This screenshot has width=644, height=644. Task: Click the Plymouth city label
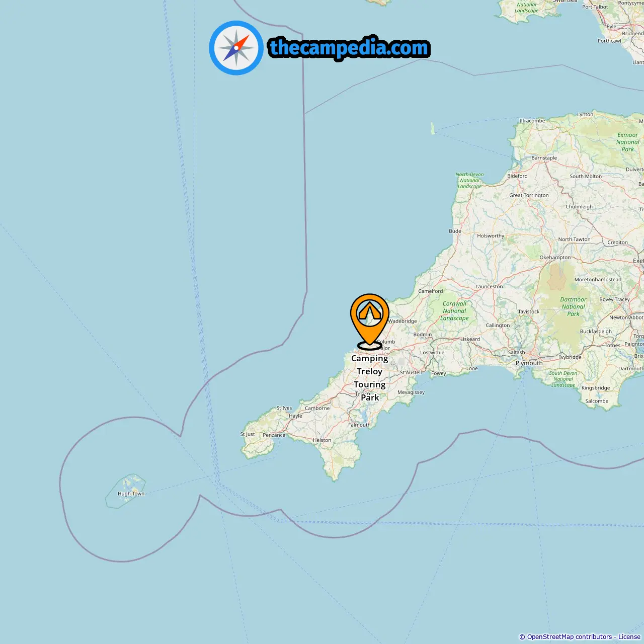tap(529, 363)
